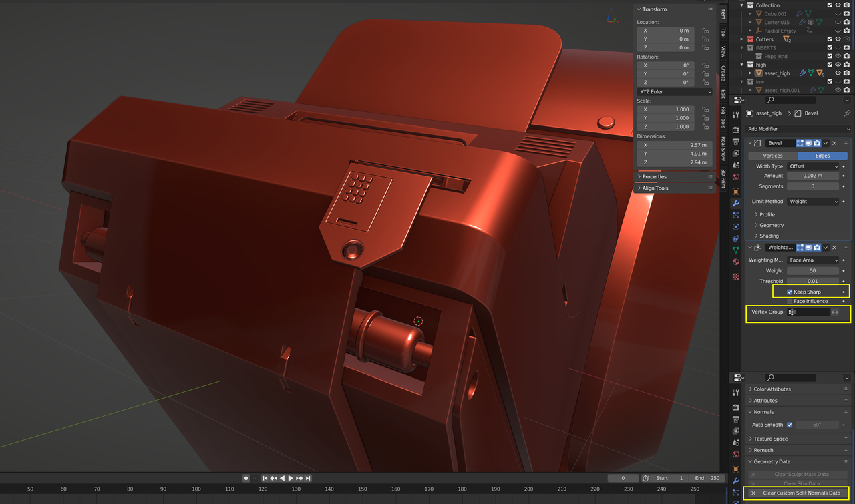Image resolution: width=855 pixels, height=504 pixels.
Task: Click the pin icon beside the Bevel breadcrumb
Action: 847,113
